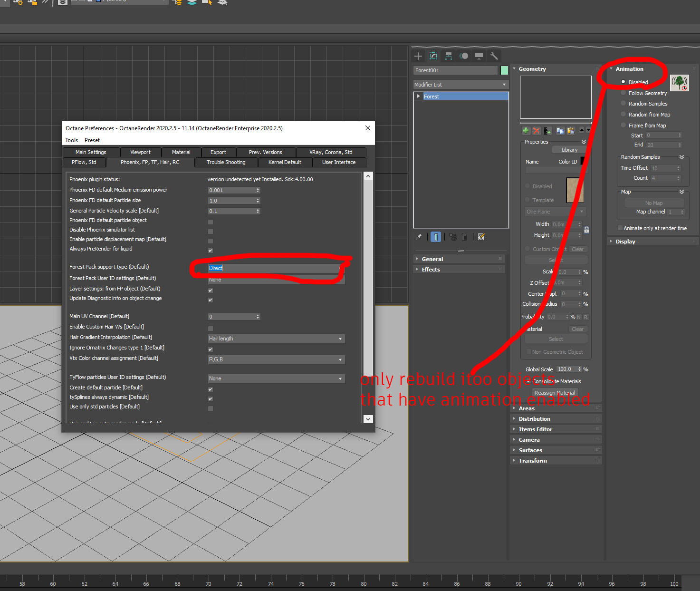Expand the Forest modifier stack entry
This screenshot has height=591, width=700.
tap(419, 96)
